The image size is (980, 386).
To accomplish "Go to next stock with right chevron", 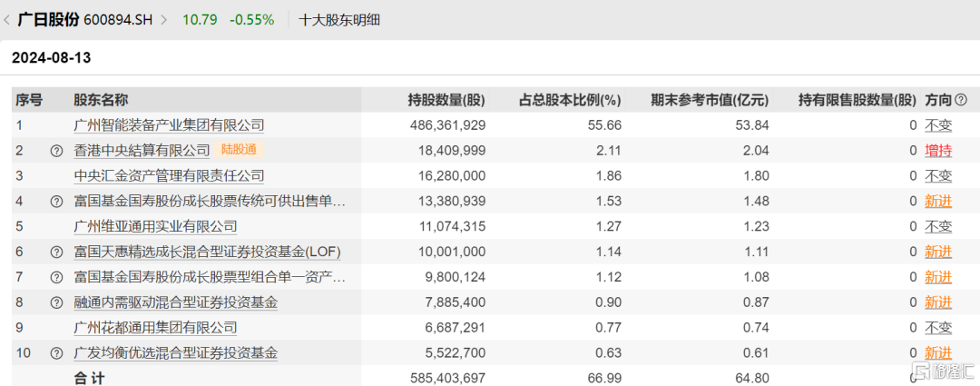I will point(164,20).
